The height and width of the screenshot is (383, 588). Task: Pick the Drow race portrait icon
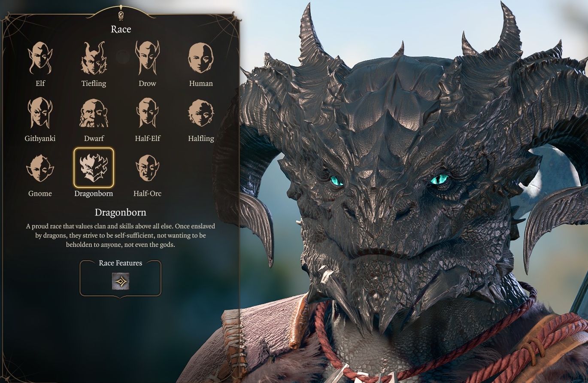coord(147,58)
